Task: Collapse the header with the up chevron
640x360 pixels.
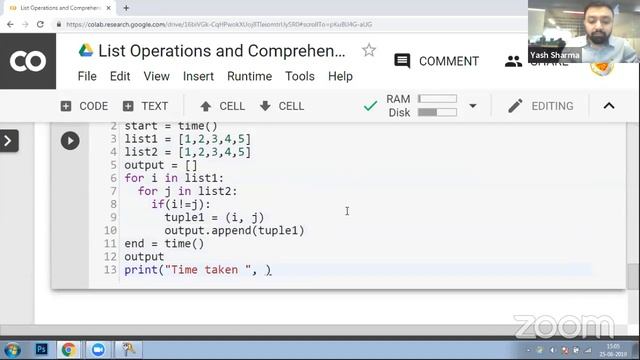Action: coord(609,106)
